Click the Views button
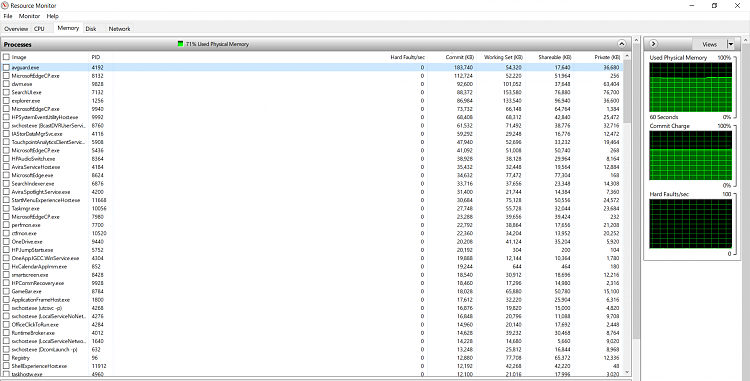This screenshot has height=381, width=750. click(x=709, y=44)
